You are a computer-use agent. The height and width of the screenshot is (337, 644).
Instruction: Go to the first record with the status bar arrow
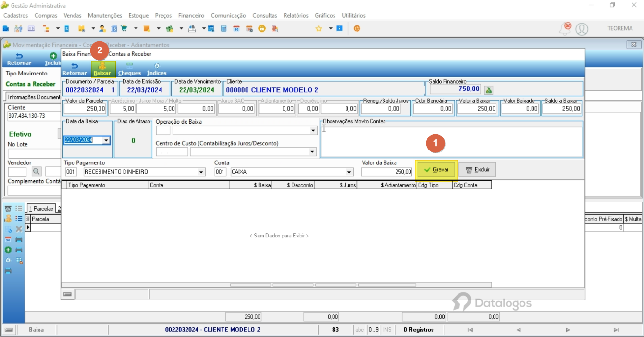click(470, 330)
